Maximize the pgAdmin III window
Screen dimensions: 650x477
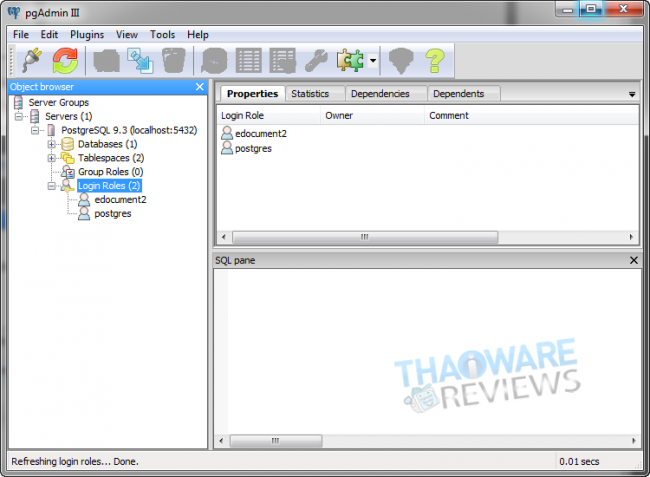[592, 9]
